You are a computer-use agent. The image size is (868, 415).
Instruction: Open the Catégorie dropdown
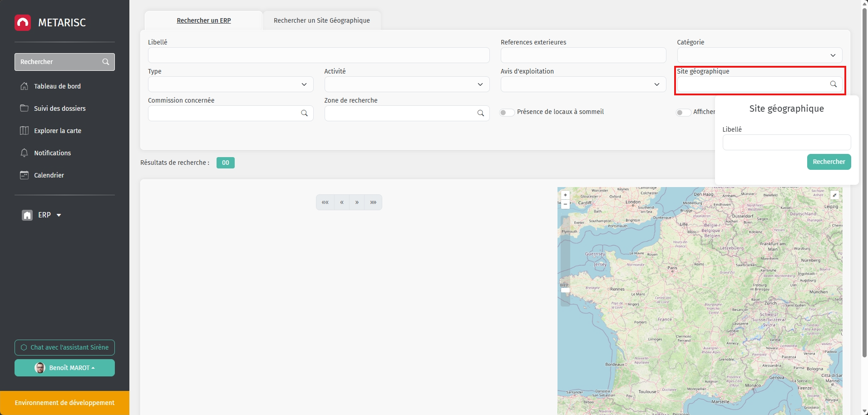tap(833, 55)
